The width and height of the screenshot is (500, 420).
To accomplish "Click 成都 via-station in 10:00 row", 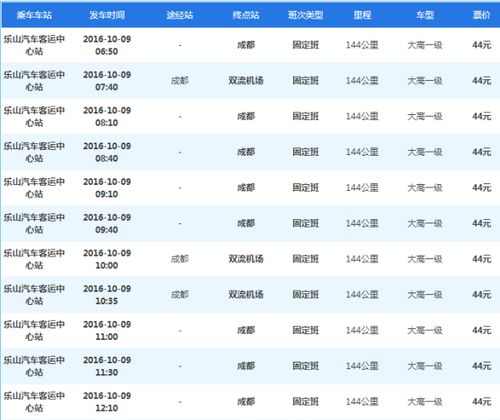I will pos(180,259).
